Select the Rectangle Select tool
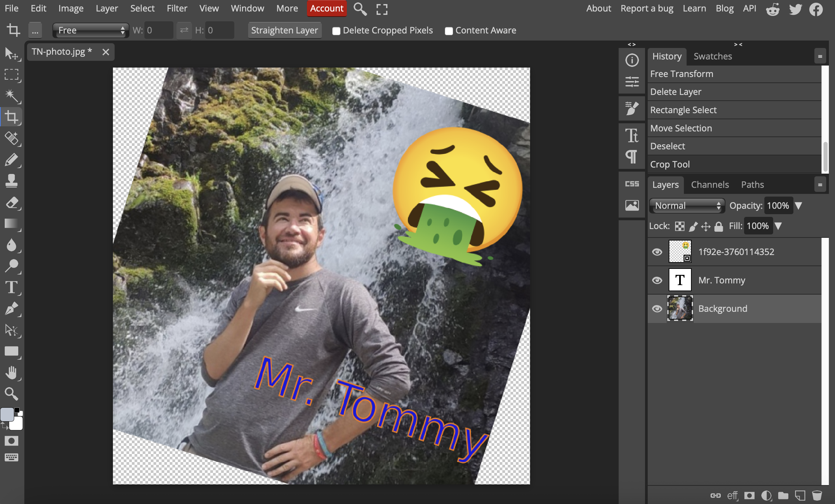The width and height of the screenshot is (835, 504). (11, 75)
